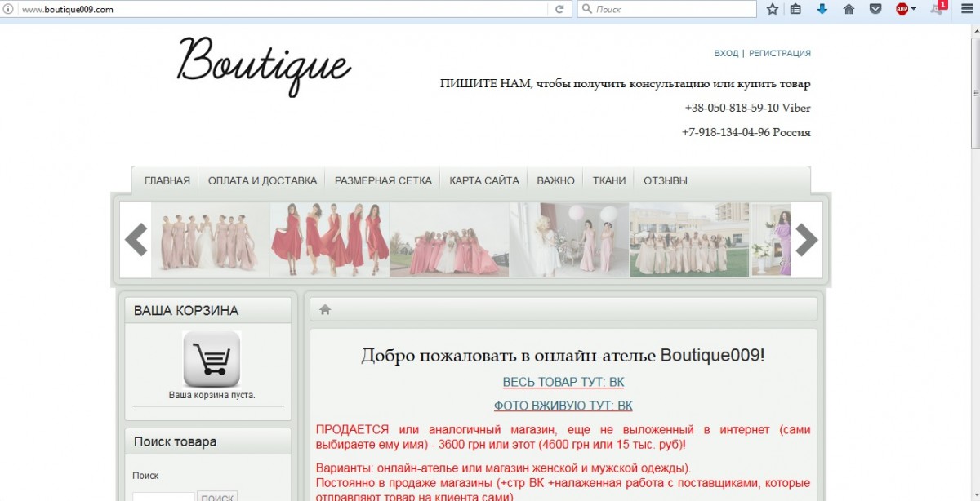
Task: Click the shopping cart icon
Action: 212,358
